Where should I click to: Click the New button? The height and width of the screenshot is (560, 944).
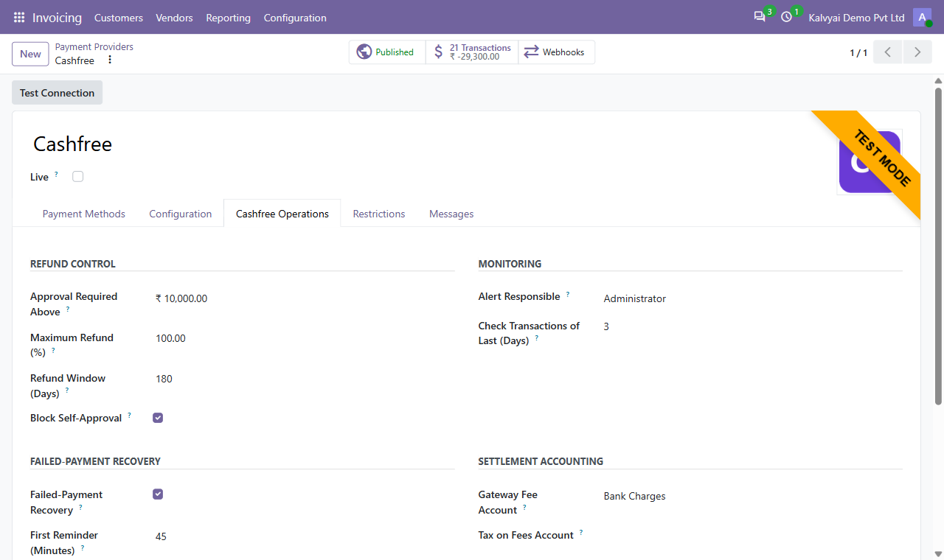coord(30,54)
